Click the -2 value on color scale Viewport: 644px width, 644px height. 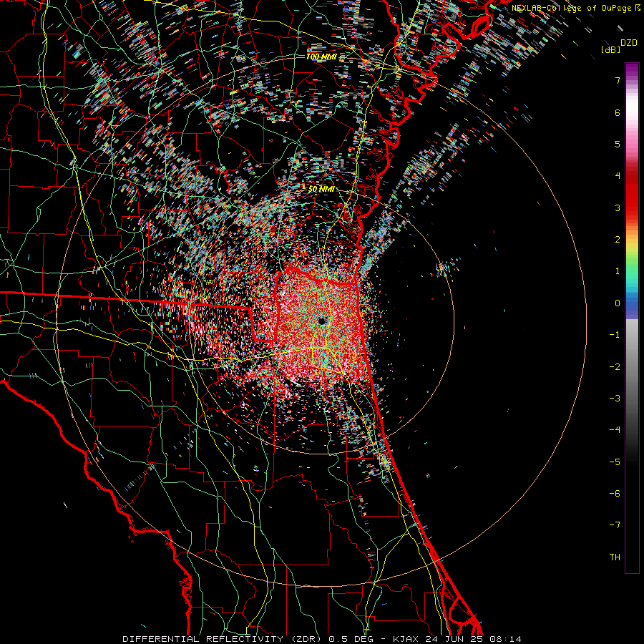[x=615, y=366]
